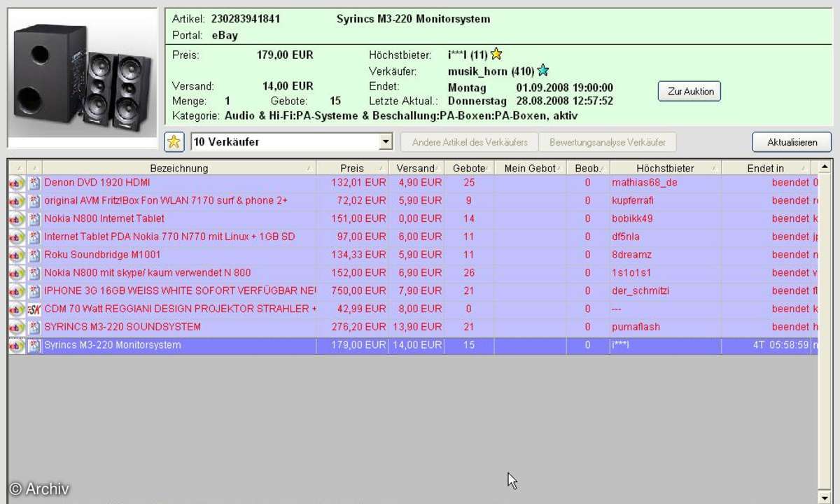Click document icon in SYRINCS M3-220 SOUNDSYSTEM row
The image size is (840, 504).
[x=34, y=327]
